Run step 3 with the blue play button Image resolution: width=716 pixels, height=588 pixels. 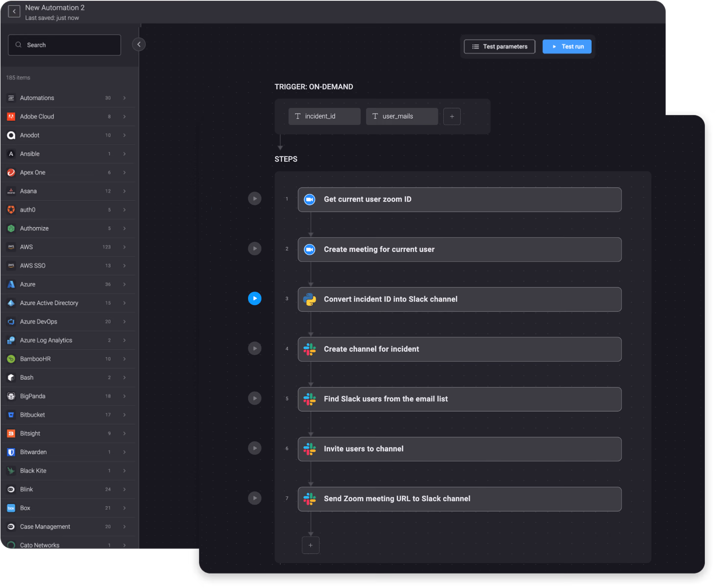255,299
